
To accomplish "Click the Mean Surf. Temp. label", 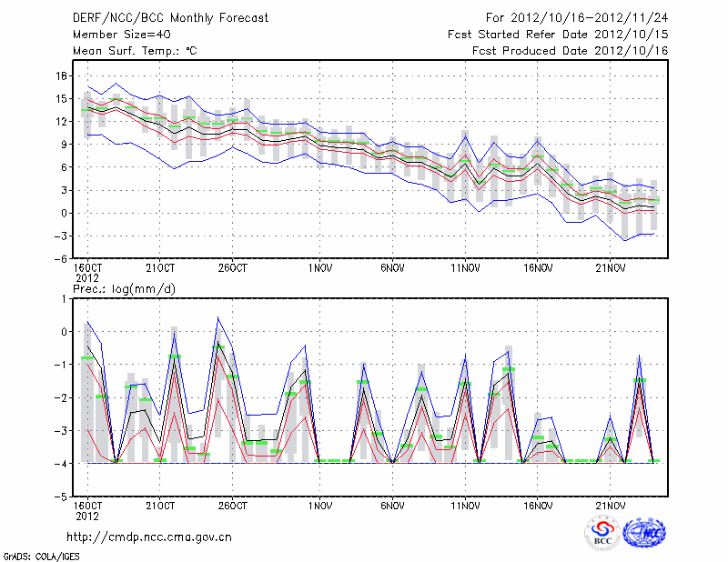I will pos(134,51).
